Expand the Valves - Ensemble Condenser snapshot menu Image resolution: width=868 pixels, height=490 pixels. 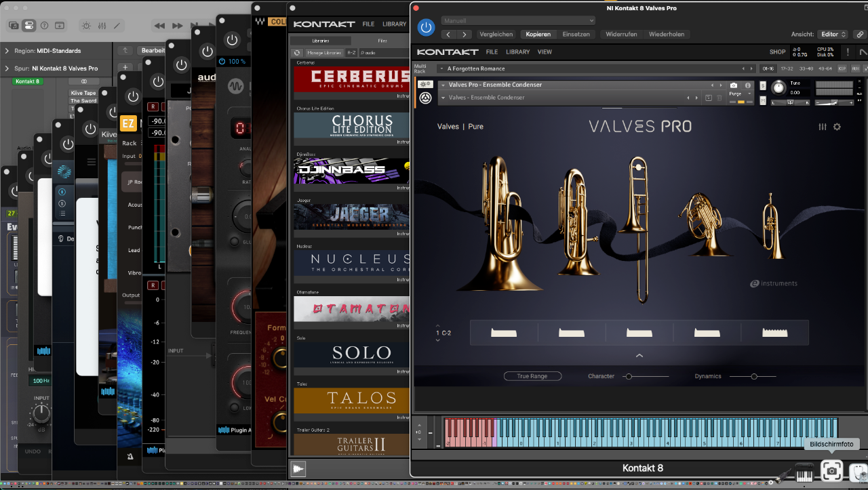[x=444, y=98]
